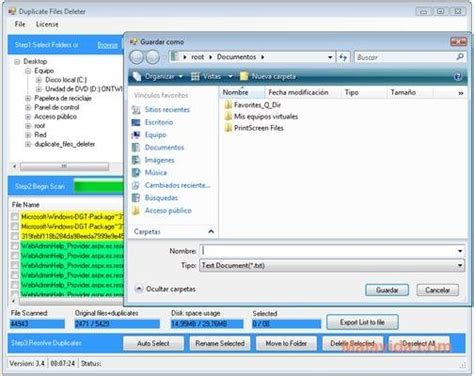Click the search magnifier icon
This screenshot has width=474, height=376.
tap(460, 57)
